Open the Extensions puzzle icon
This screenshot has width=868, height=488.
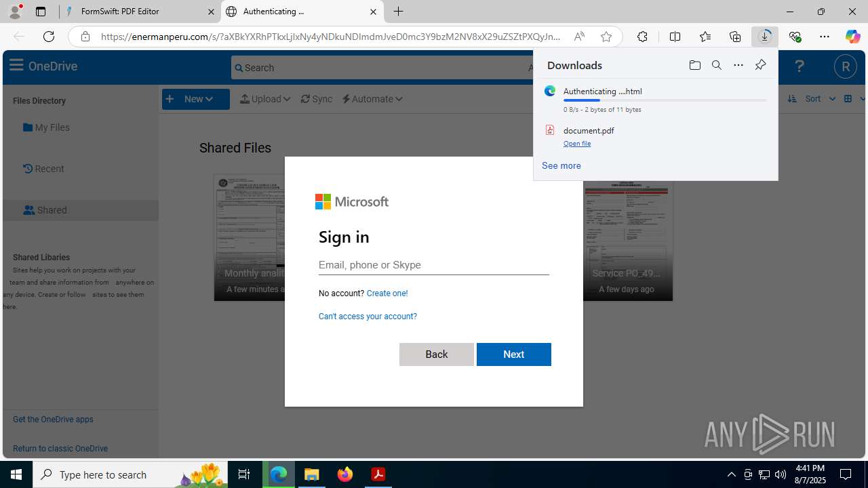pos(642,37)
